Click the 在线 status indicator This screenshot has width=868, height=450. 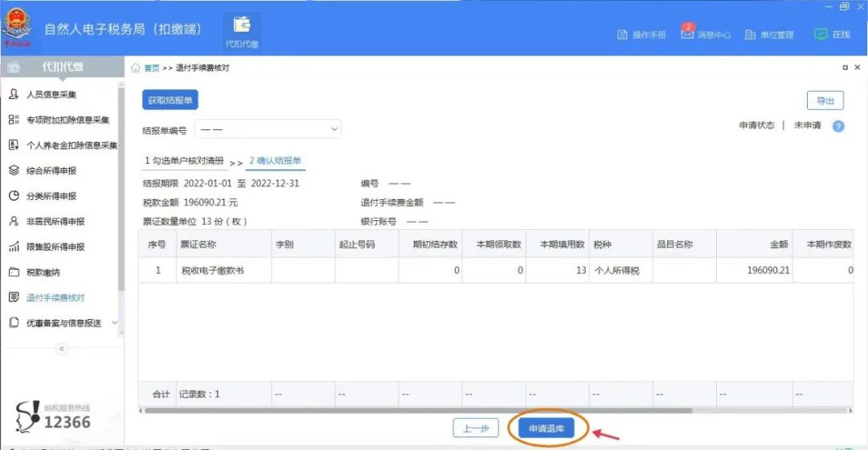pyautogui.click(x=832, y=35)
